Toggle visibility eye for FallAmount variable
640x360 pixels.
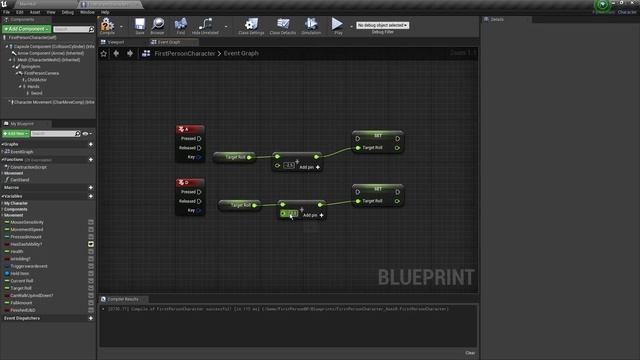[x=91, y=303]
